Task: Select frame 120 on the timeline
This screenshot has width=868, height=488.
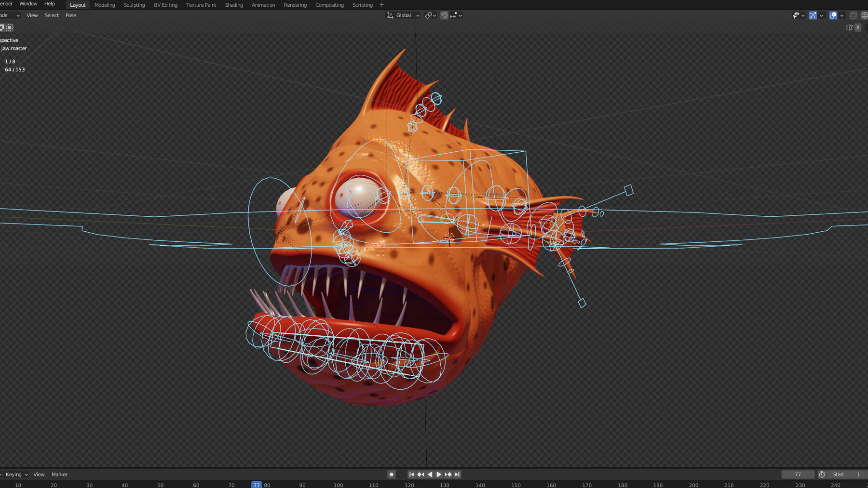Action: [409, 485]
